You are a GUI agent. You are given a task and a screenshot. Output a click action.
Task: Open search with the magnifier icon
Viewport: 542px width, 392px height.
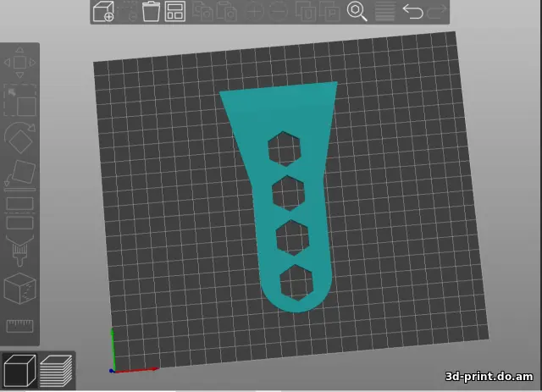pyautogui.click(x=357, y=11)
